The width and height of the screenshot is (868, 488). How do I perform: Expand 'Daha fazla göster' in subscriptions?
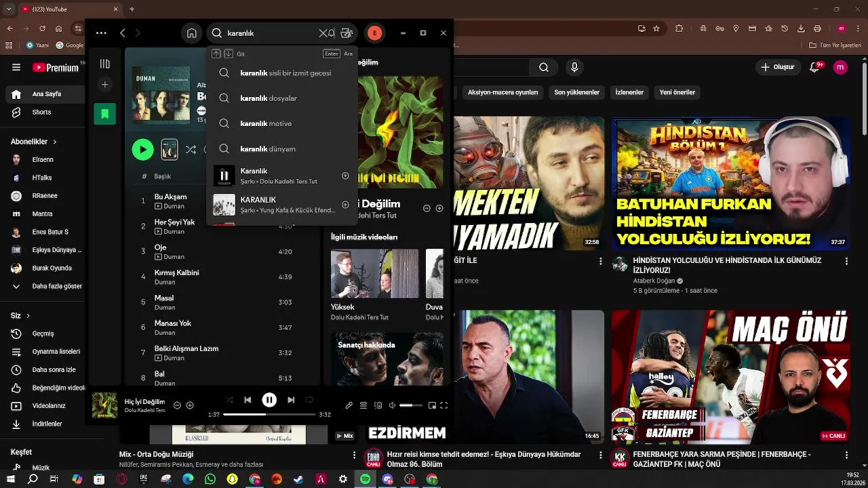pos(46,286)
